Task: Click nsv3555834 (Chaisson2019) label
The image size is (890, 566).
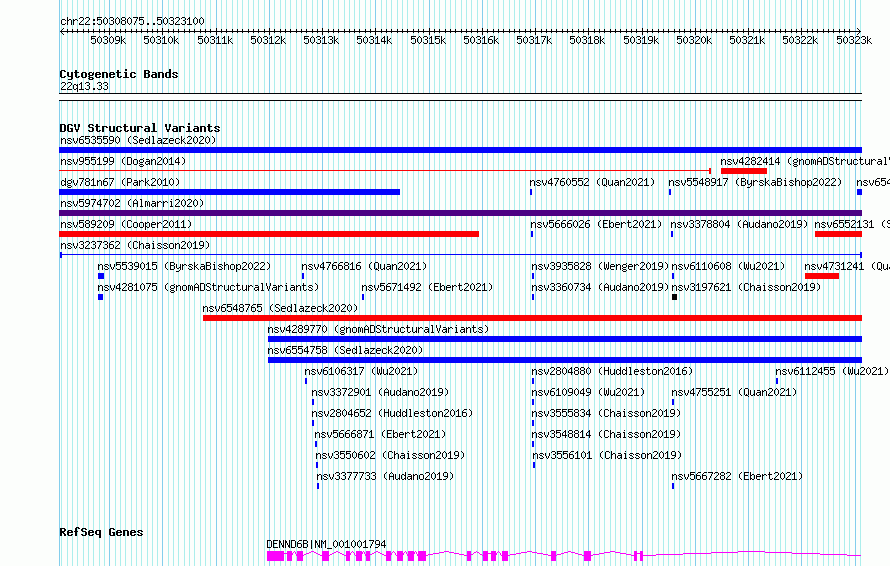Action: click(606, 413)
